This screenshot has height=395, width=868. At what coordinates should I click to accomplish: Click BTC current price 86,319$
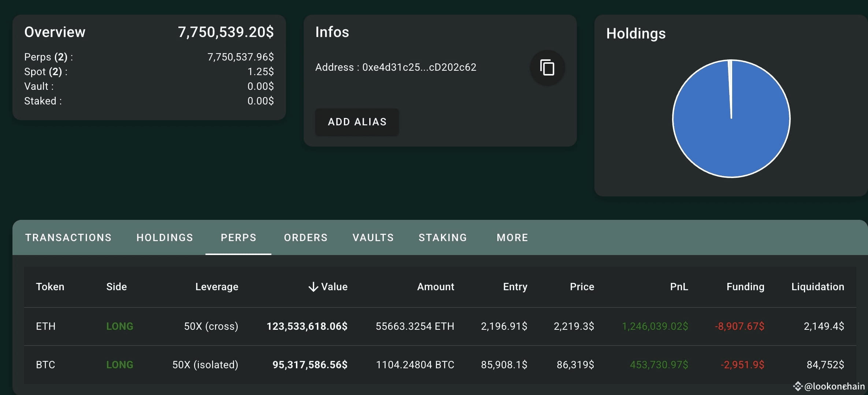coord(575,365)
